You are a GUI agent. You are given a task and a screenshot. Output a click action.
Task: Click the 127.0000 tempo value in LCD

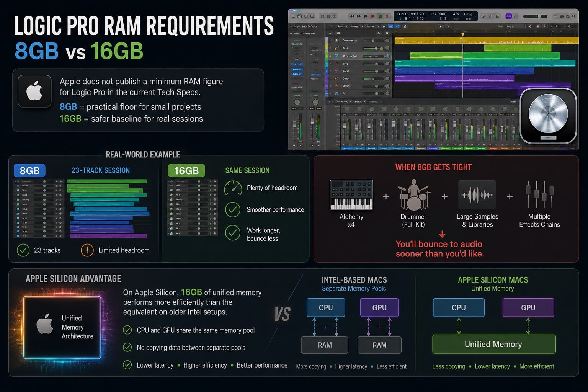[438, 14]
